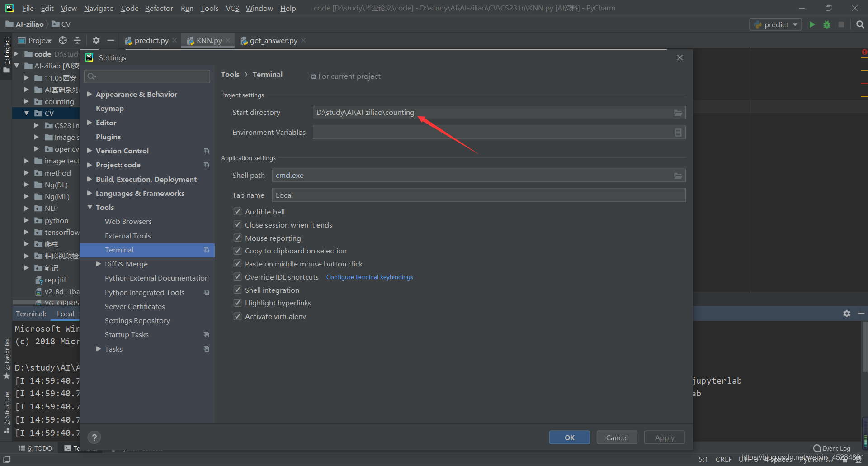
Task: Open the 1: Project side tab
Action: [x=6, y=55]
